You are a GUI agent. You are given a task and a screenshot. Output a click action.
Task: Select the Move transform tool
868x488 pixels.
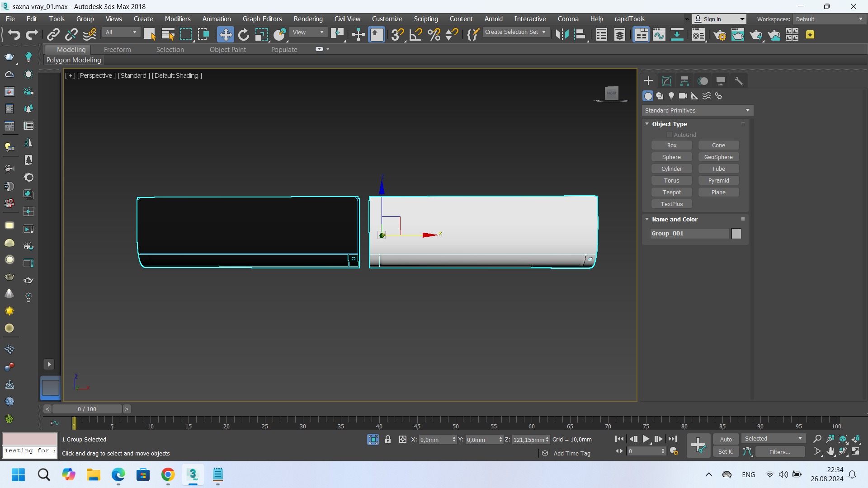tap(225, 35)
